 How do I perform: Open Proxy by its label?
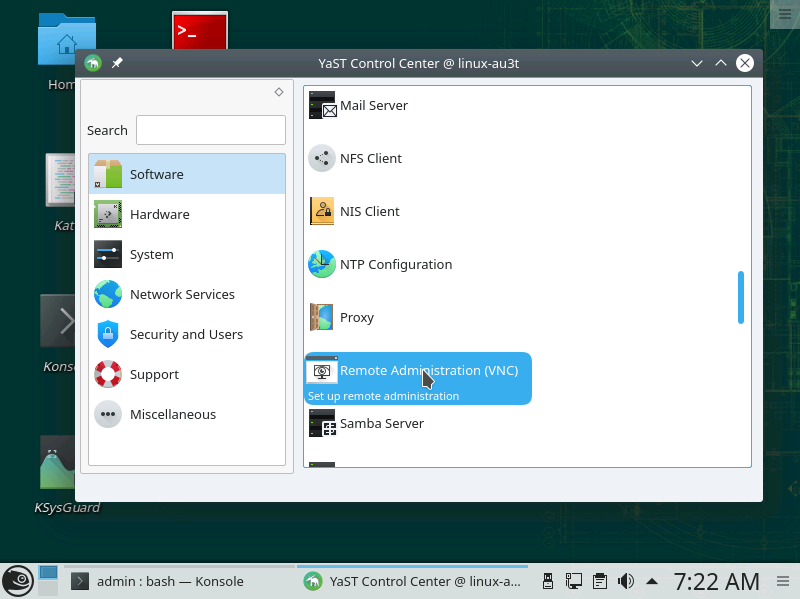point(357,318)
